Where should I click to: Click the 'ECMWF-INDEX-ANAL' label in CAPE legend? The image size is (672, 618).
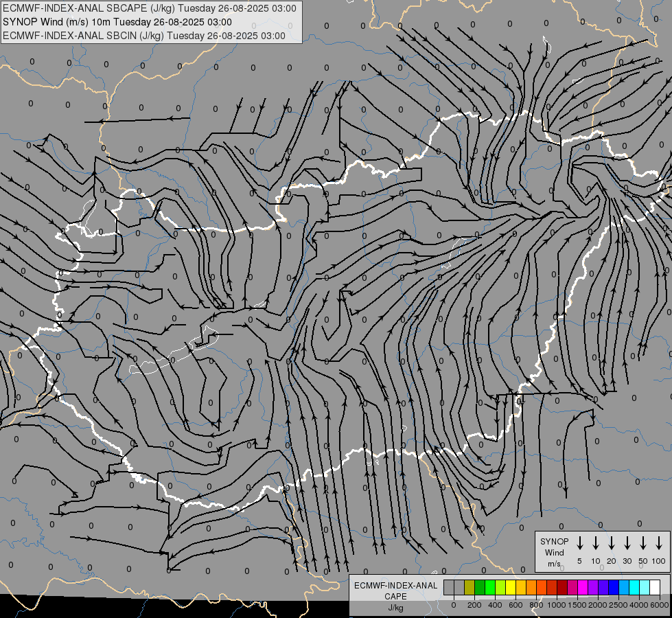click(x=395, y=586)
